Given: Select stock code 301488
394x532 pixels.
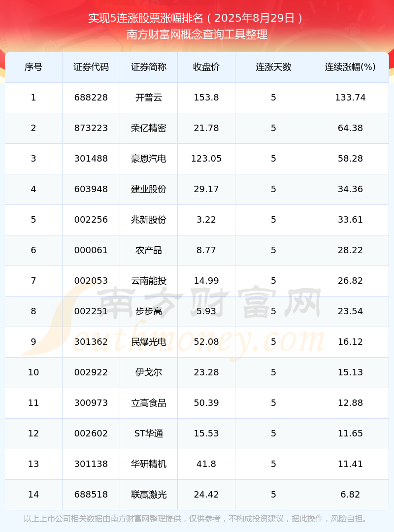Looking at the screenshot, I should [x=91, y=159].
